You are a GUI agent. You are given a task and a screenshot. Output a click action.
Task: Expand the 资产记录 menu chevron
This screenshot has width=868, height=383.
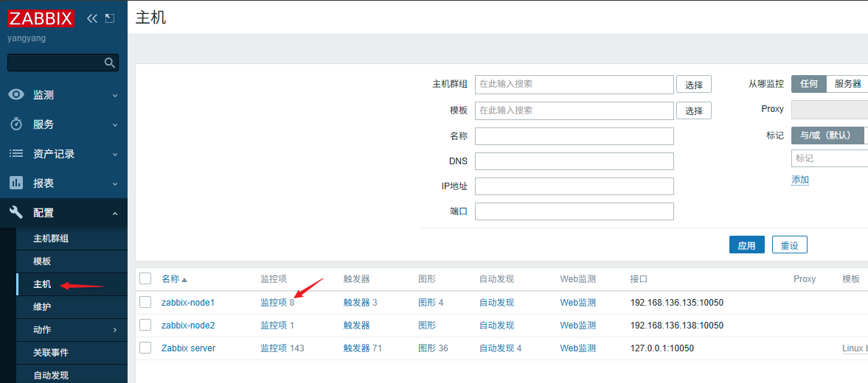coord(115,154)
